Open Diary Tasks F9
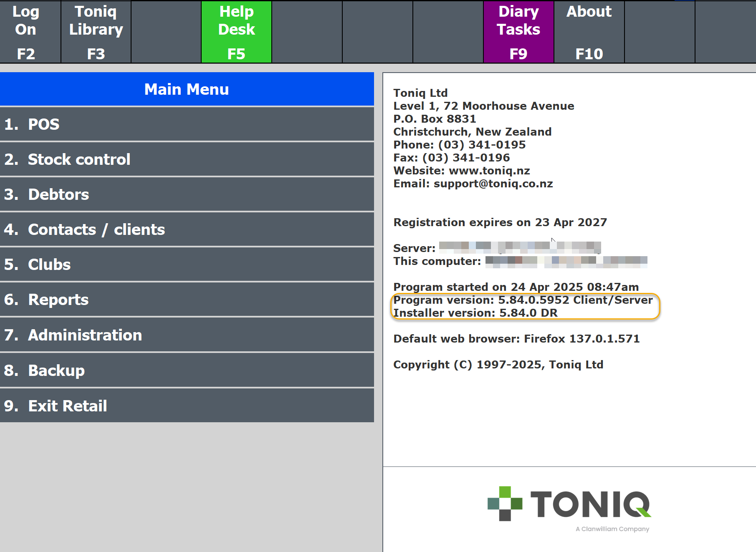This screenshot has width=756, height=552. pyautogui.click(x=518, y=32)
